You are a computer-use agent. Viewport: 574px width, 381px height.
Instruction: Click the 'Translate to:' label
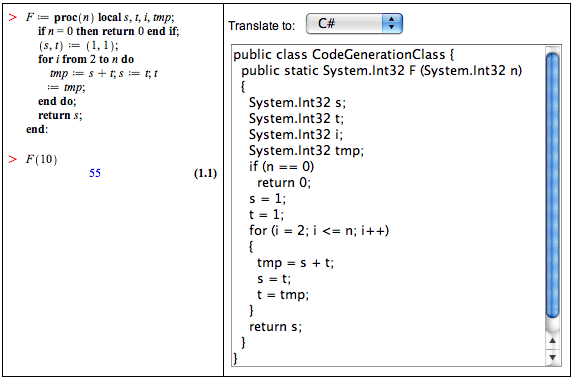pos(262,26)
